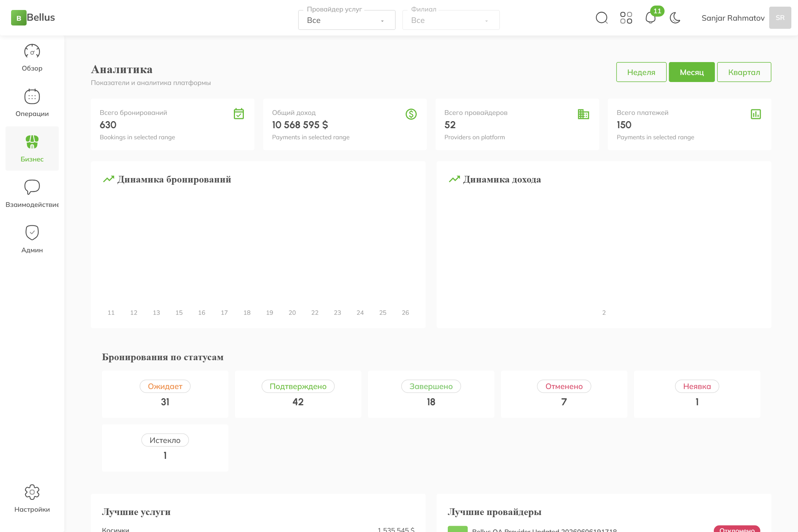Click the Завершено status chip
798x532 pixels.
tap(431, 386)
